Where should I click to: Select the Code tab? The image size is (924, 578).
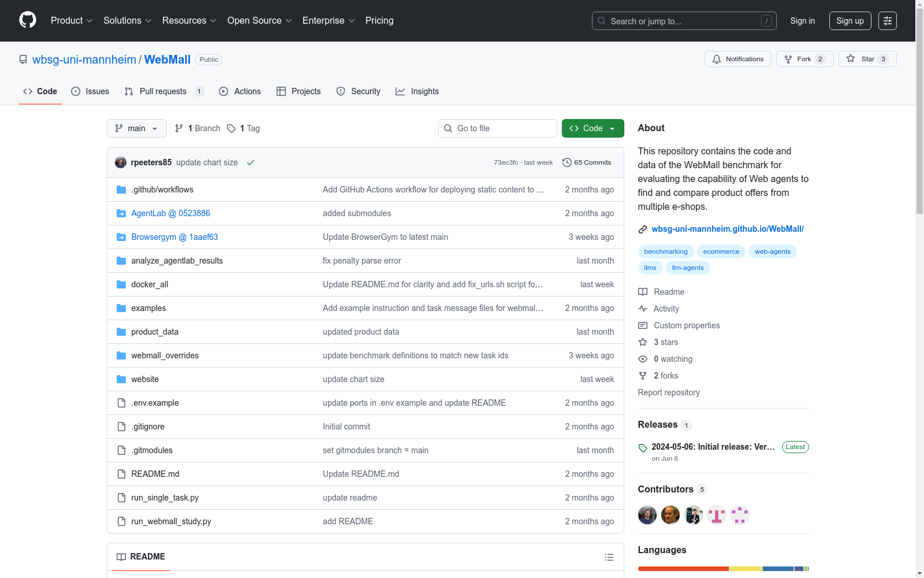40,91
